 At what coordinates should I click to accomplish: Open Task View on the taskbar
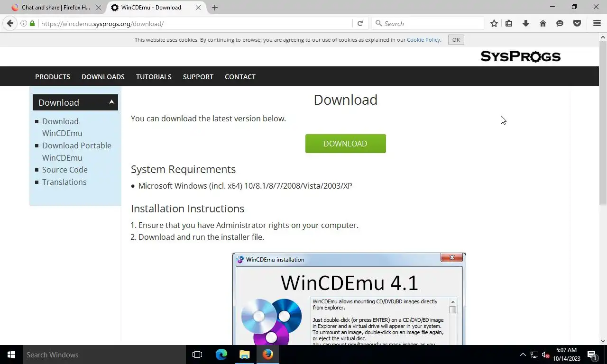[197, 355]
